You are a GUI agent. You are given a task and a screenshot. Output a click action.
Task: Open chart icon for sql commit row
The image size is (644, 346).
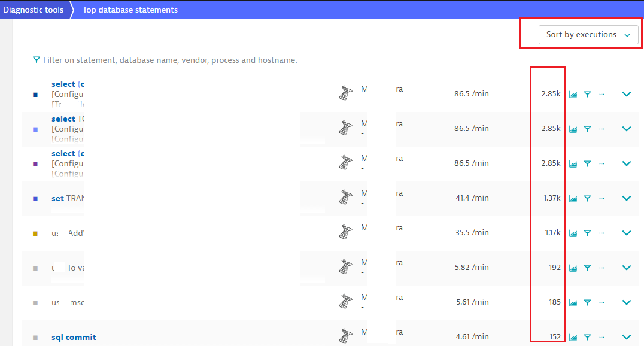click(x=573, y=337)
